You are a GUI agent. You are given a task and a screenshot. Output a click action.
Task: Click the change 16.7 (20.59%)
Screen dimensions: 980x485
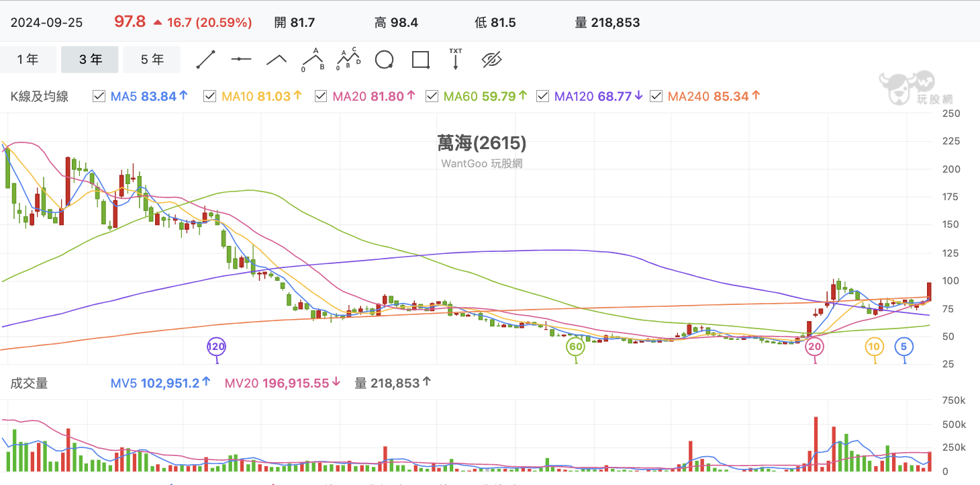coord(203,22)
